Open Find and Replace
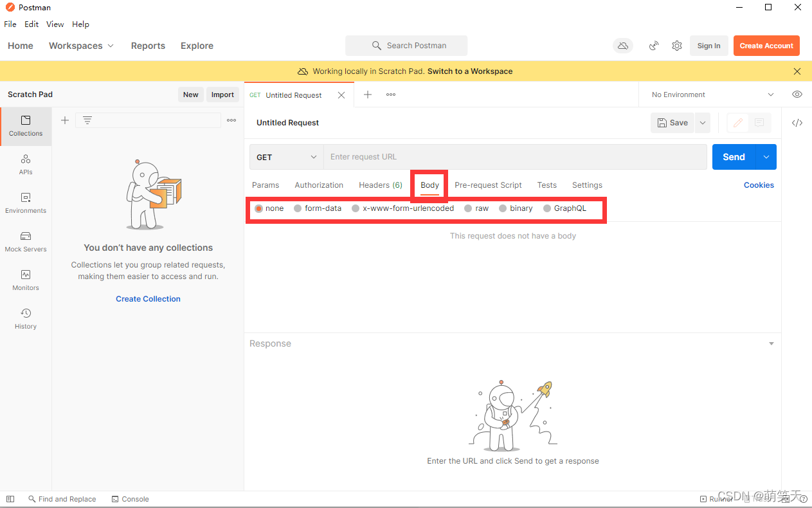 (62, 499)
